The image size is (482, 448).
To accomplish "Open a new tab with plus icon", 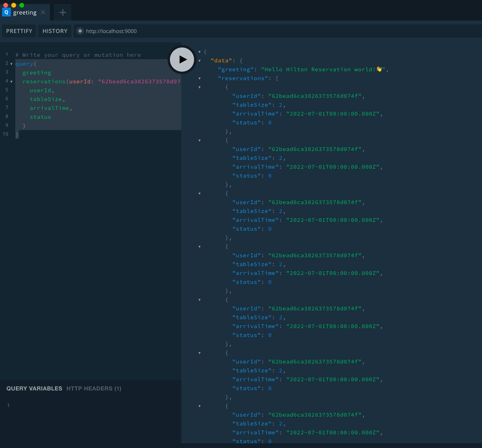I will [63, 12].
